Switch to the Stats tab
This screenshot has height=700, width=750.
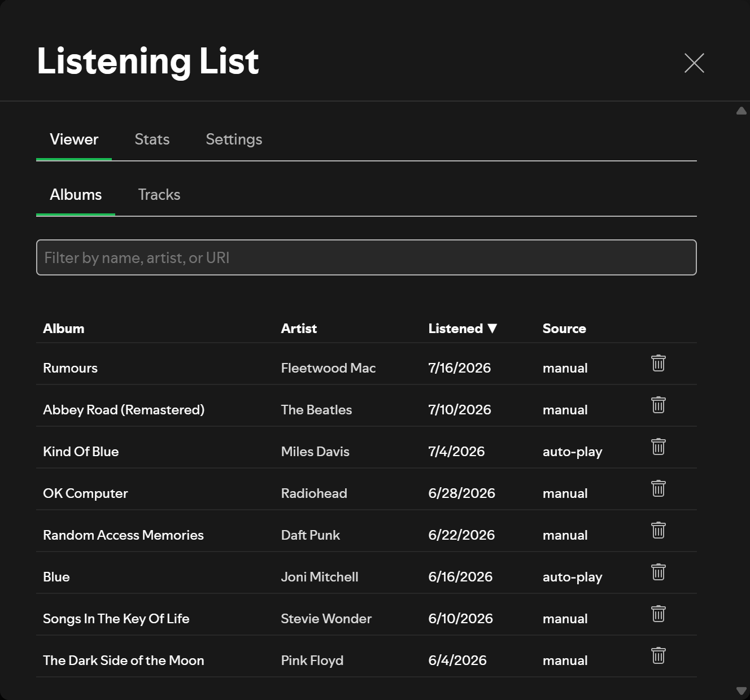pos(152,139)
